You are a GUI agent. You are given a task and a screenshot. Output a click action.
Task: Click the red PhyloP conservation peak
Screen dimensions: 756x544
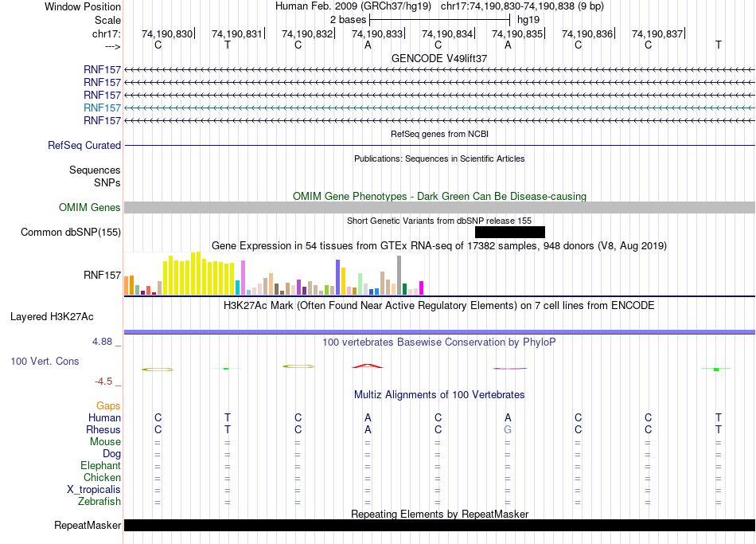point(368,366)
